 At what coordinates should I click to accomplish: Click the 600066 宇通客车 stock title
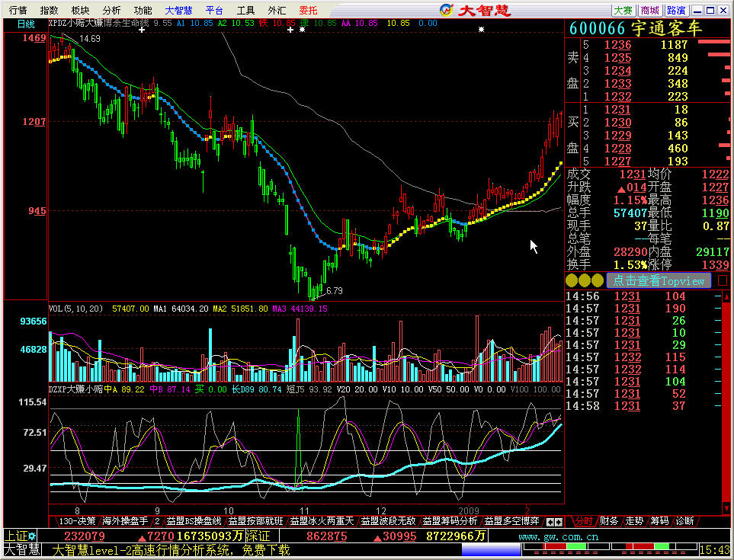point(636,28)
